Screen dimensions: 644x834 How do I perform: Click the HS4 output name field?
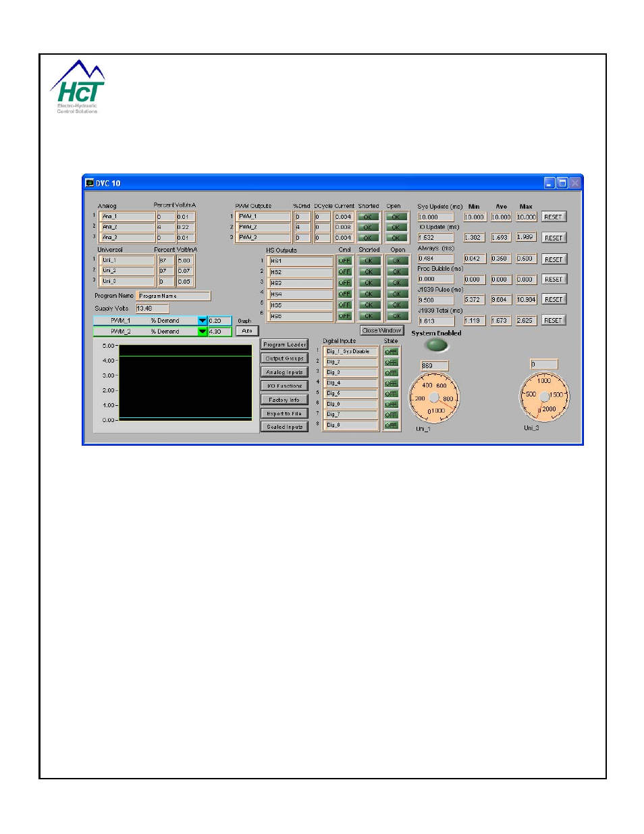(x=300, y=294)
